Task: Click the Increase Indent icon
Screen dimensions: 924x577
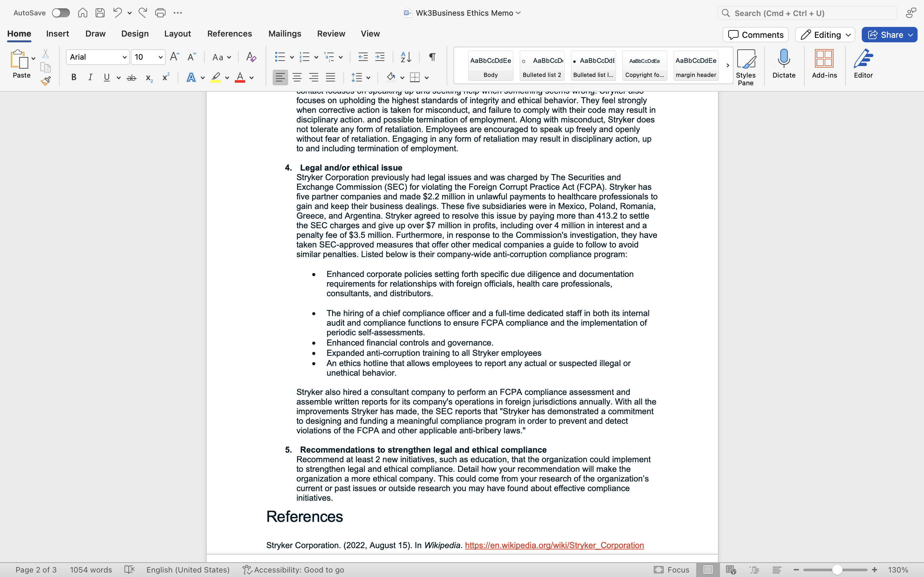Action: click(380, 57)
